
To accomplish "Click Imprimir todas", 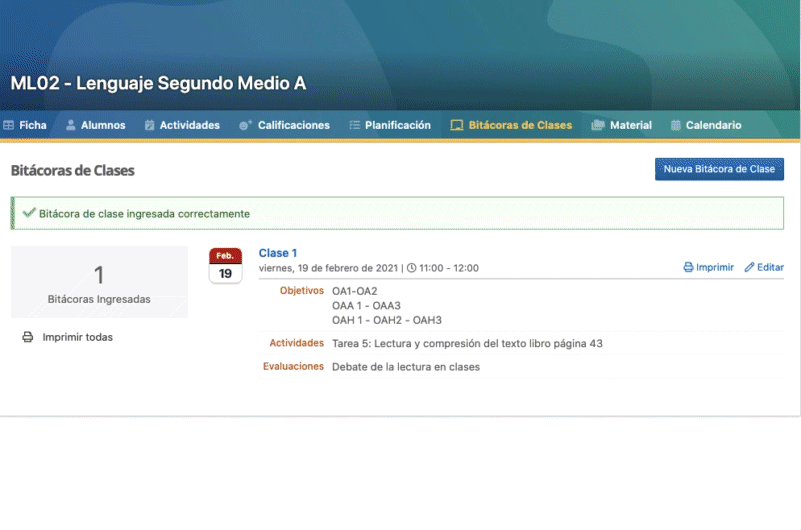I will [67, 337].
